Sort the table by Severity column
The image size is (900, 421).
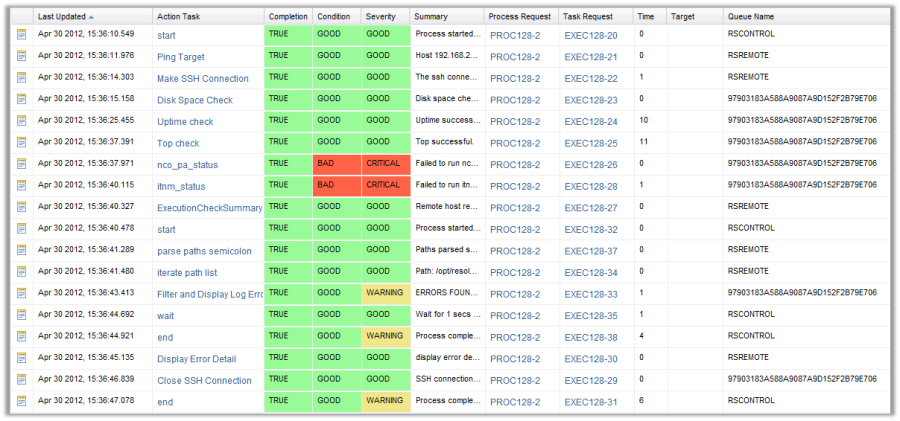(x=380, y=17)
